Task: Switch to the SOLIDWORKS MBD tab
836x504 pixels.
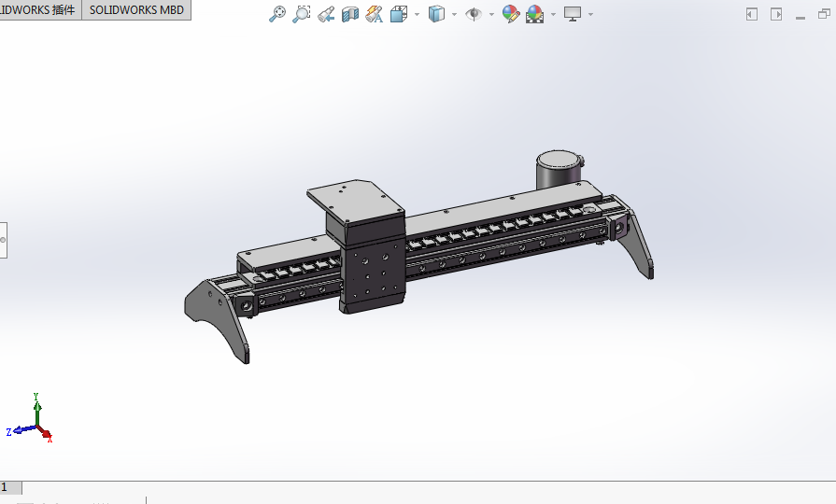Action: 136,10
